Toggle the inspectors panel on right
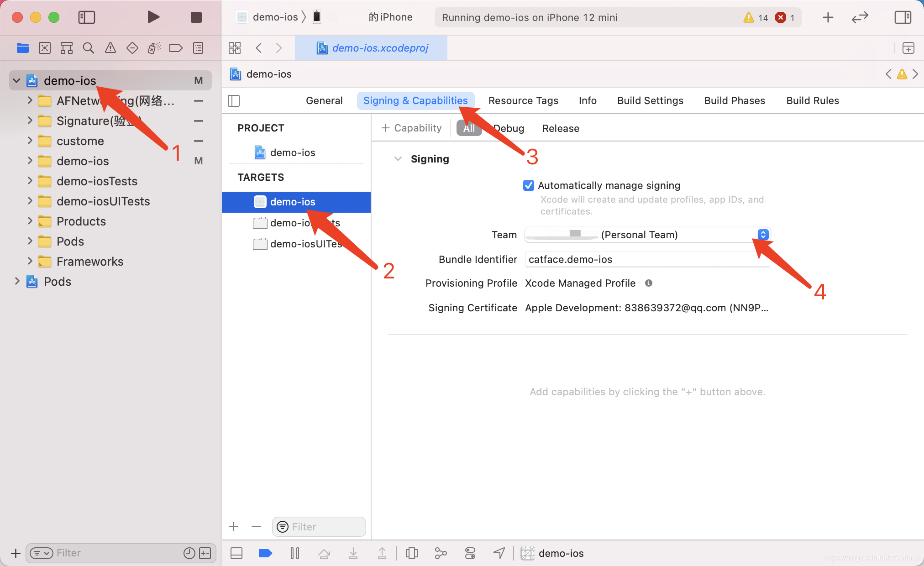The width and height of the screenshot is (924, 566). click(903, 17)
